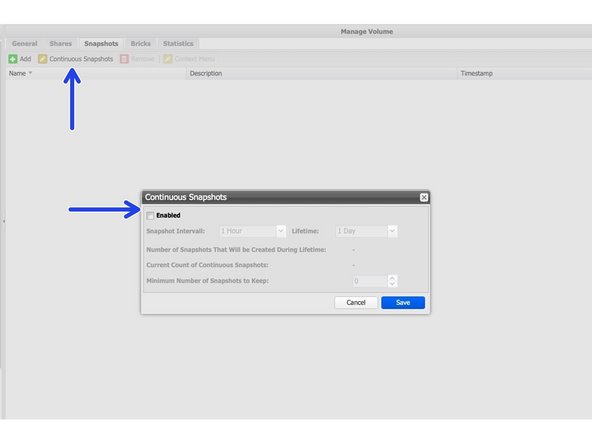Click Number of Snapshots Created During Lifetime label
Image resolution: width=592 pixels, height=444 pixels.
click(x=236, y=250)
